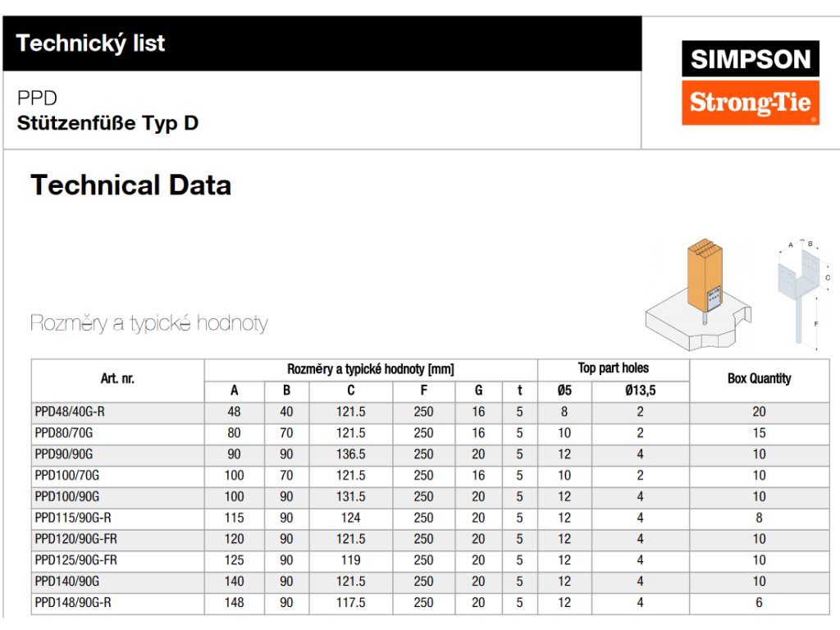Select the PPD90/90G article number
Image resolution: width=840 pixels, height=630 pixels.
coord(63,454)
